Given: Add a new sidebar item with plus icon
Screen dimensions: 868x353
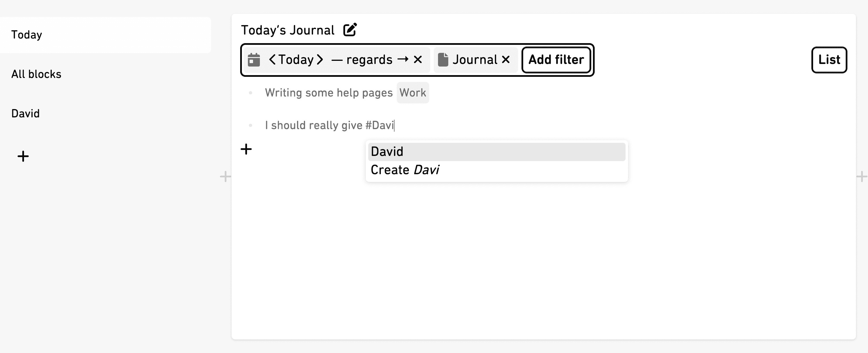Looking at the screenshot, I should 23,156.
